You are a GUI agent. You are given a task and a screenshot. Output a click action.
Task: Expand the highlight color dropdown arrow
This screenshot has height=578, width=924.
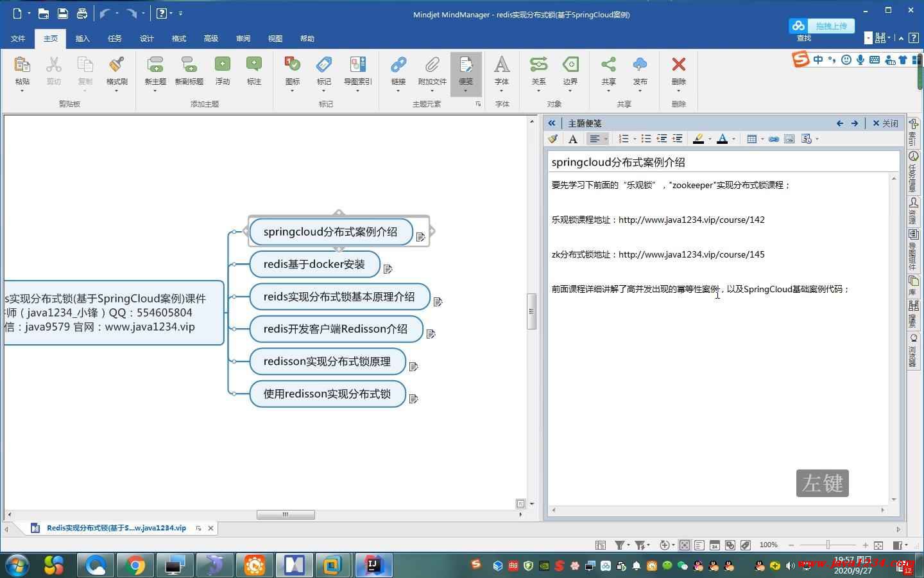click(x=710, y=139)
